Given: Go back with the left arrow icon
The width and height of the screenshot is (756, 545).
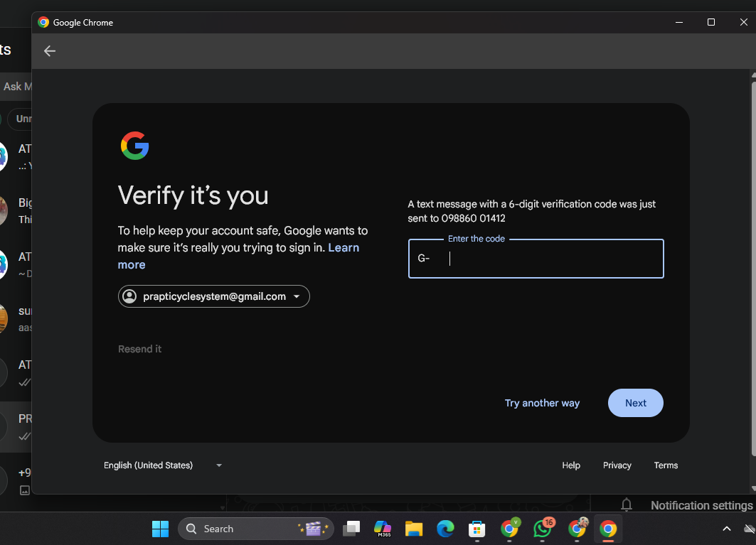Looking at the screenshot, I should pyautogui.click(x=50, y=51).
